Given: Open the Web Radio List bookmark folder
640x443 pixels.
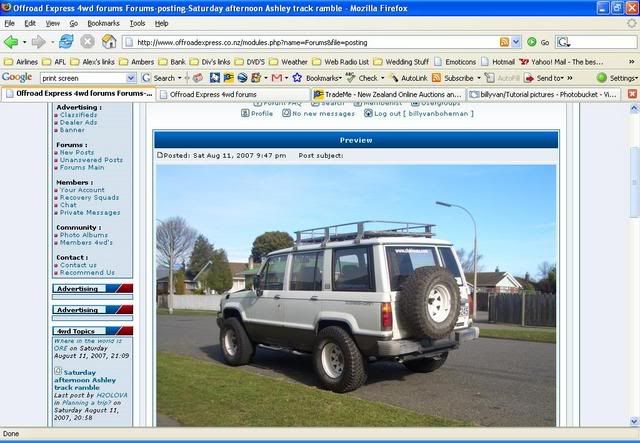Looking at the screenshot, I should 340,62.
